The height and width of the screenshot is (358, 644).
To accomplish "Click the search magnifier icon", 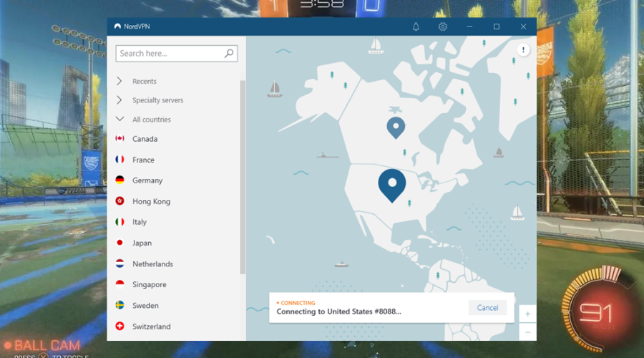I will 229,54.
